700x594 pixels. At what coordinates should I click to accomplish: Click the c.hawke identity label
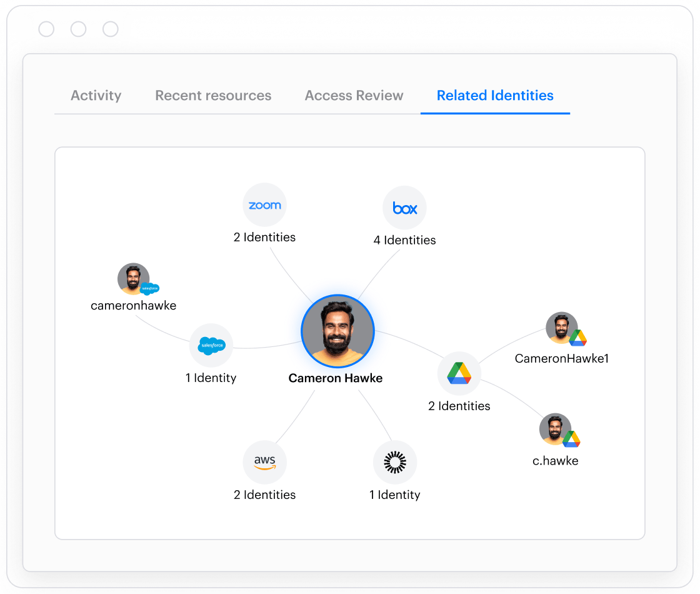click(556, 461)
